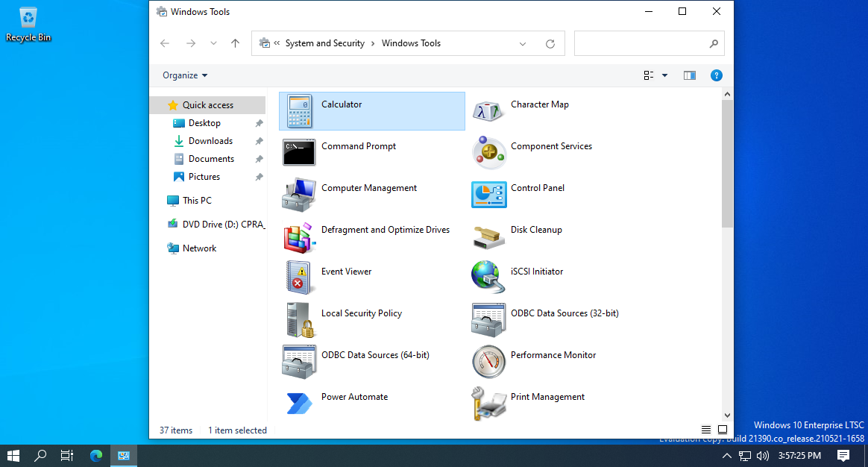
Task: Click the Command Prompt icon
Action: (x=299, y=152)
